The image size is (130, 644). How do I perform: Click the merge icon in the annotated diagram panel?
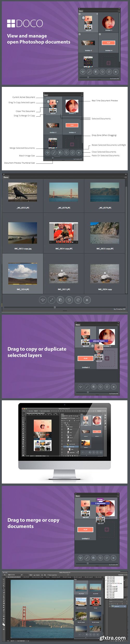pyautogui.click(x=47, y=153)
